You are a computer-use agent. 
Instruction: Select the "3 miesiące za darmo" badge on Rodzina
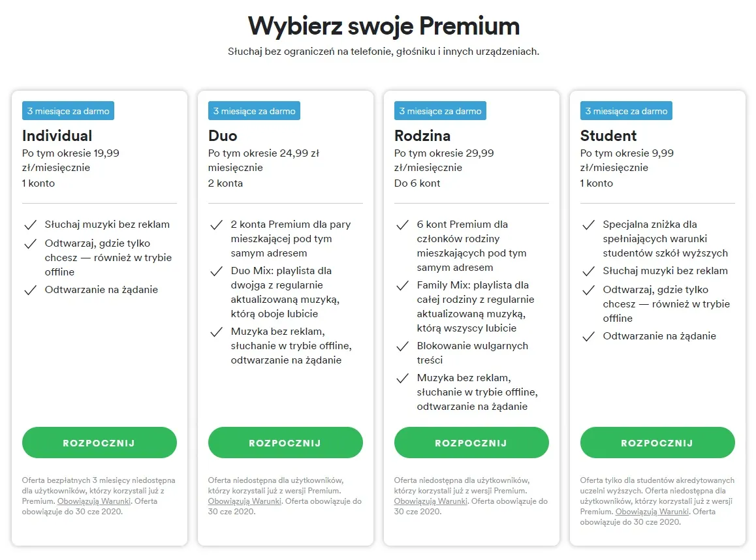(x=440, y=110)
